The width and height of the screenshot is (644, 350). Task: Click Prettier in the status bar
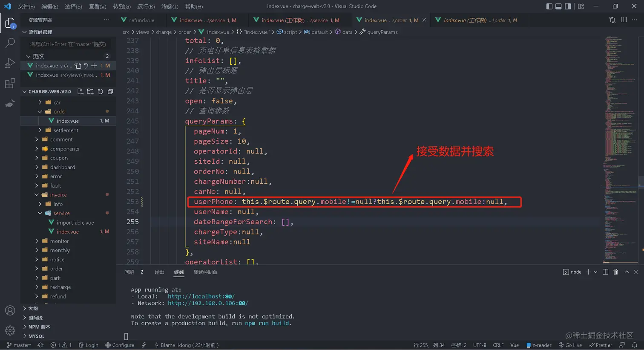coord(601,345)
